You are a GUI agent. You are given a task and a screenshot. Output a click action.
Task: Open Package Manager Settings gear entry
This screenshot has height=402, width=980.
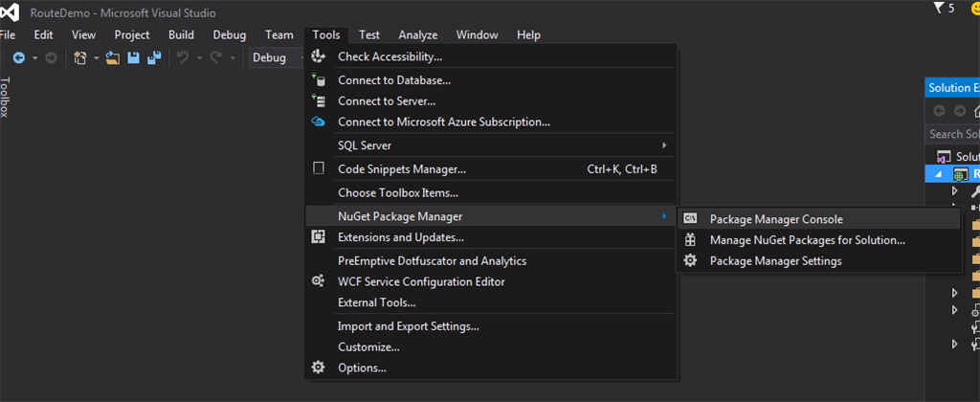(x=775, y=261)
